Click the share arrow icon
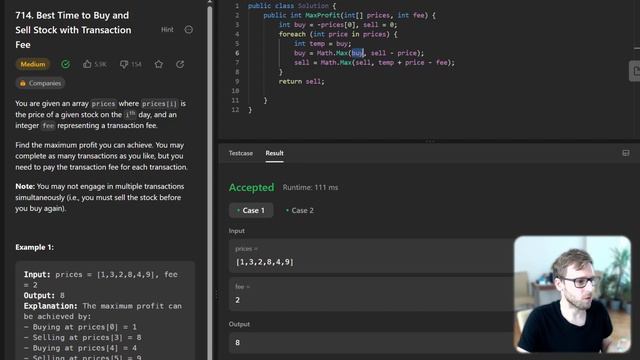The image size is (640, 360). [x=180, y=64]
